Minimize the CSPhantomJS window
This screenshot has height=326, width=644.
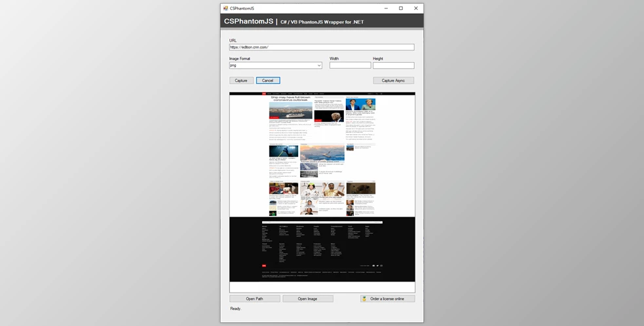pyautogui.click(x=386, y=9)
